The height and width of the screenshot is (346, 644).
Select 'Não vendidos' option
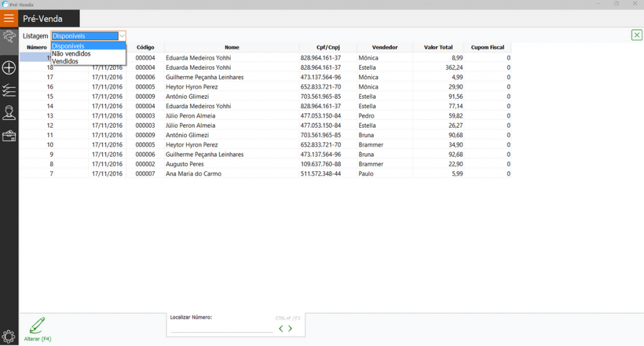(88, 54)
